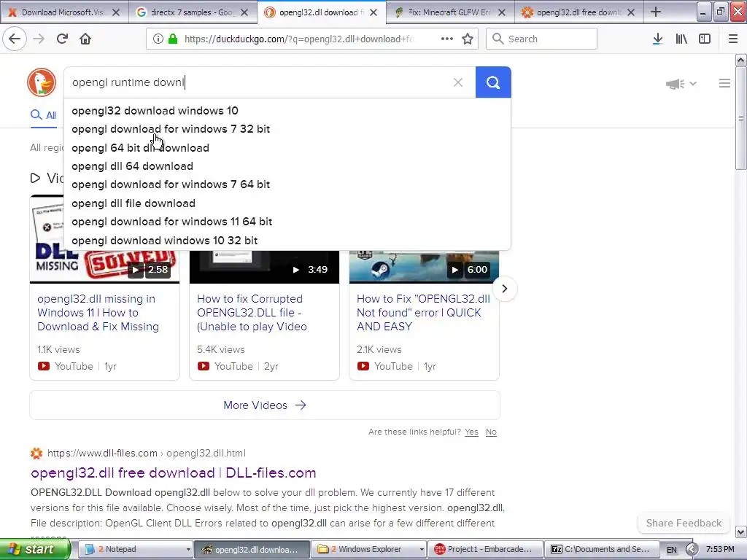The width and height of the screenshot is (747, 560).
Task: Open the Firefox hamburger menu
Action: point(733,39)
